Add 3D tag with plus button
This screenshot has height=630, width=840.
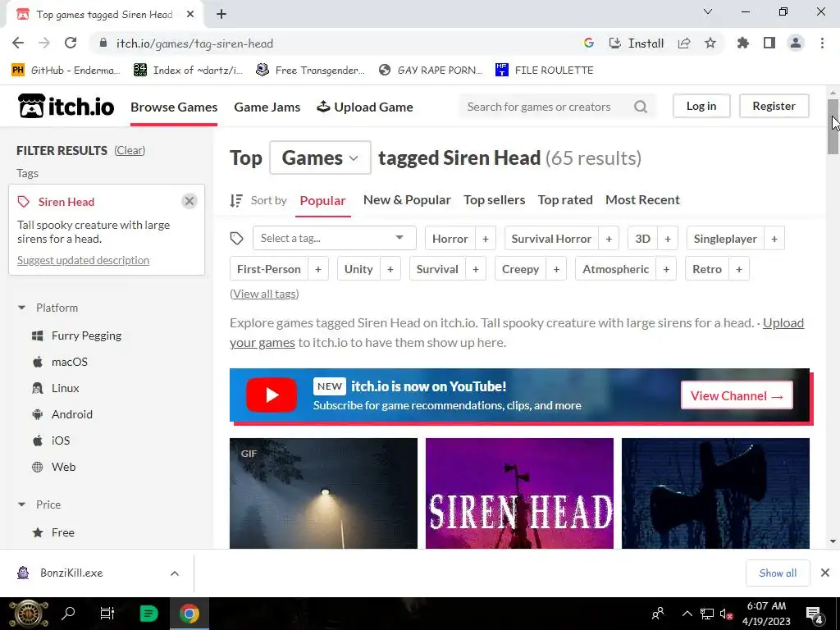click(668, 239)
